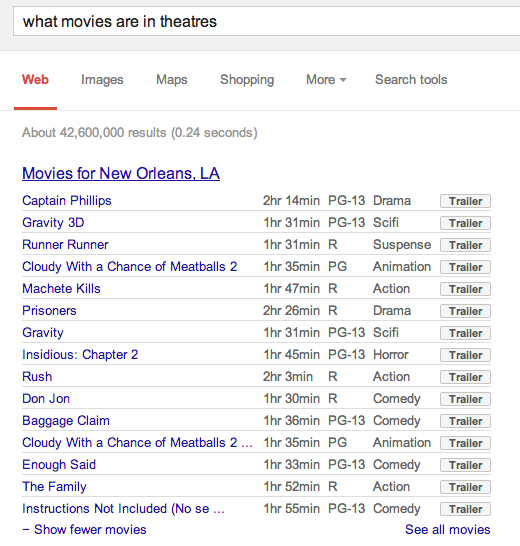Click the '1hr 55min' runtime for Instructions Not Included
520x546 pixels.
click(x=292, y=508)
